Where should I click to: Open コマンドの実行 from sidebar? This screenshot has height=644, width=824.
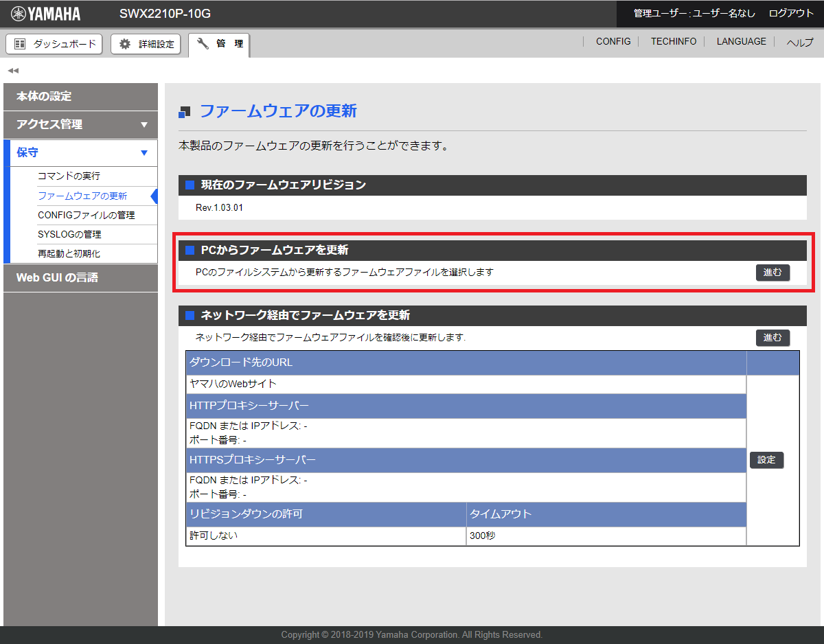click(69, 176)
